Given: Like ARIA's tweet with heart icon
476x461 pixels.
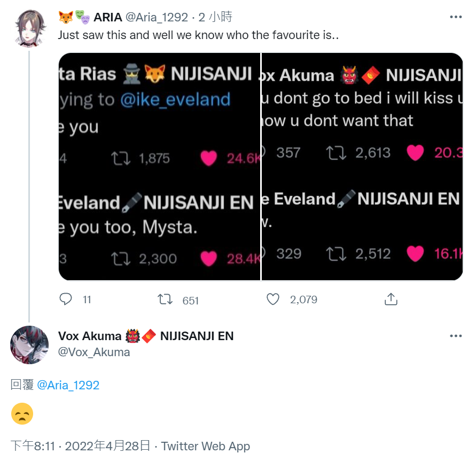Looking at the screenshot, I should point(273,299).
